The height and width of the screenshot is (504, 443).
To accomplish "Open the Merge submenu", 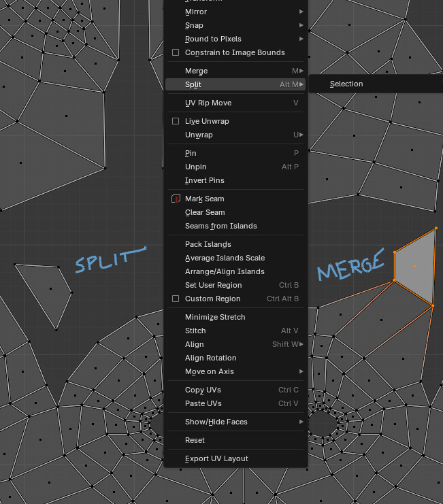I will pyautogui.click(x=235, y=71).
